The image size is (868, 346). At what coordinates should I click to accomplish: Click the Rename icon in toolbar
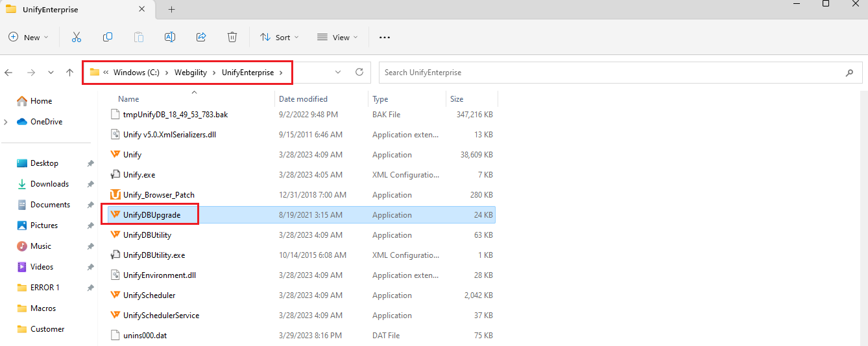[170, 37]
